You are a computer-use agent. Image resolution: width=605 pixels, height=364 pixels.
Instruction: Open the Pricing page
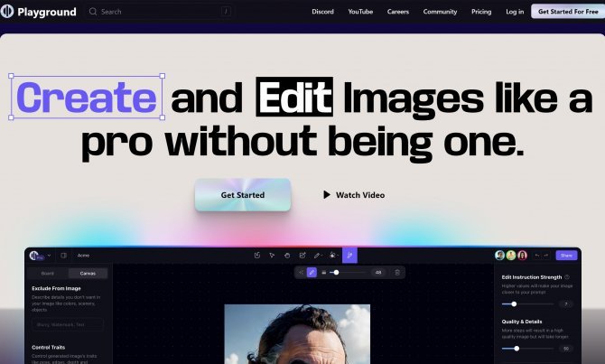pyautogui.click(x=481, y=12)
